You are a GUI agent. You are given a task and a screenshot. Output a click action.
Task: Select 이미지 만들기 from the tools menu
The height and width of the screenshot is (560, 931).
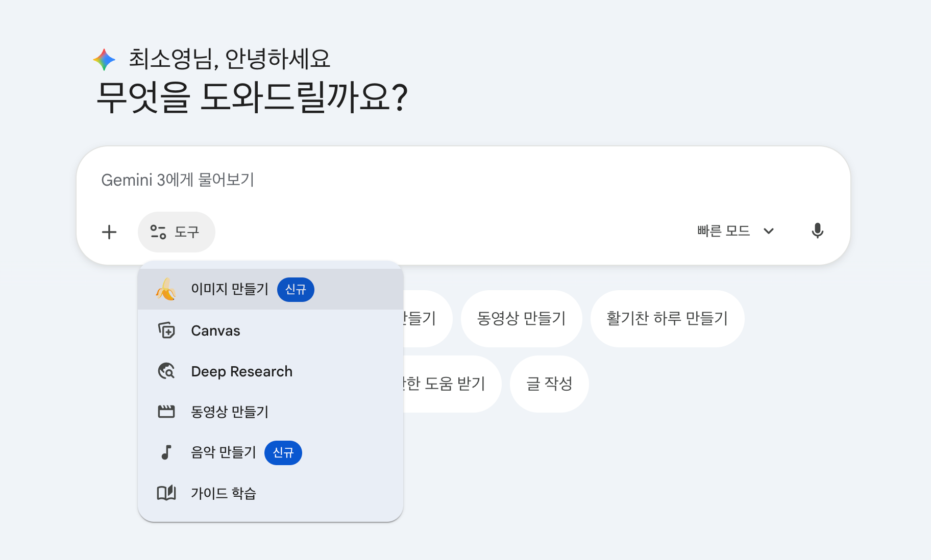pyautogui.click(x=230, y=289)
